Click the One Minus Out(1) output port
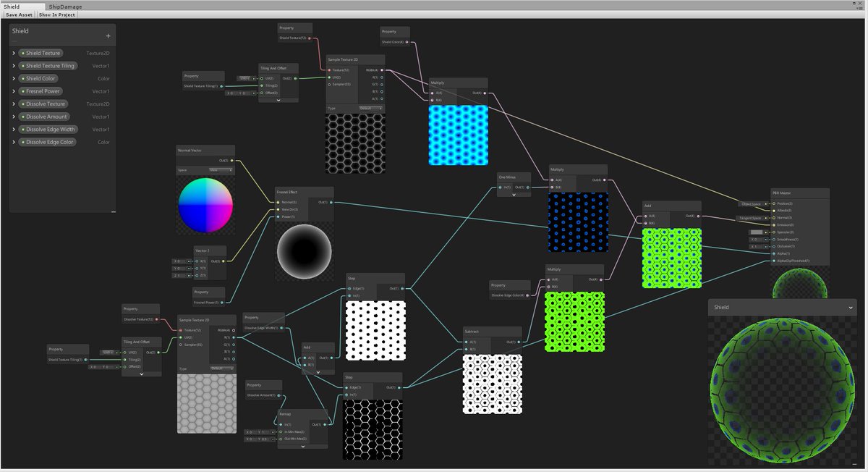868x472 pixels. pyautogui.click(x=529, y=187)
